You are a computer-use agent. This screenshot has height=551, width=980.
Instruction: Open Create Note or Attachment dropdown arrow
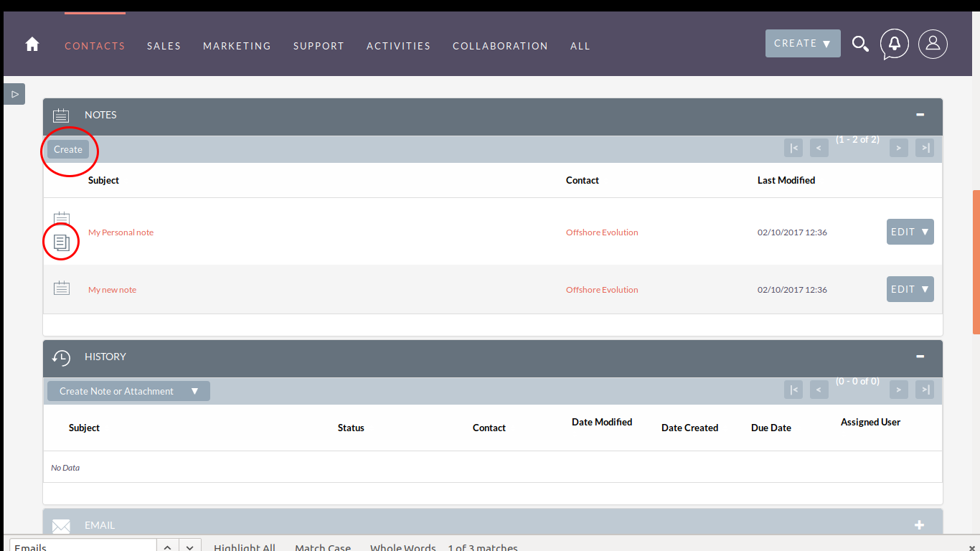194,391
